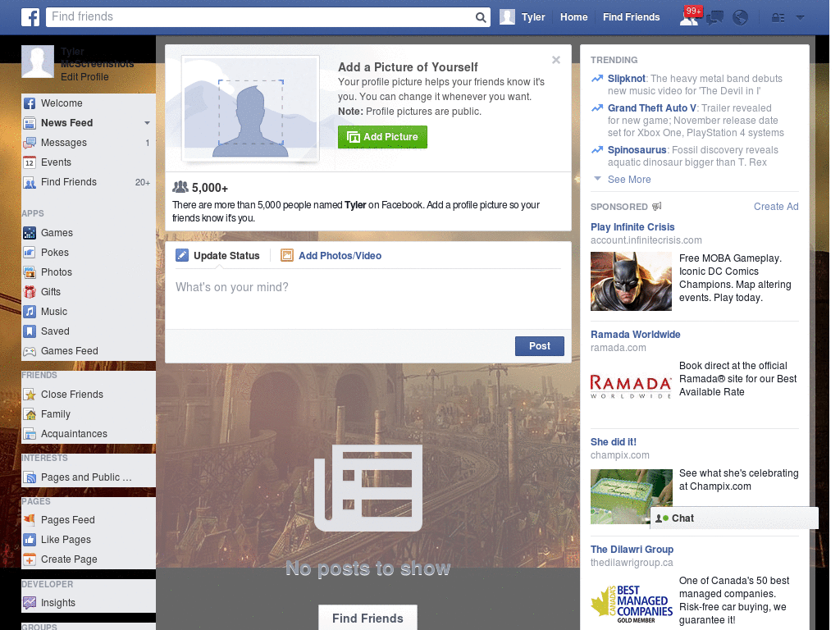Open Tyler profile in top bar
The height and width of the screenshot is (630, 840).
523,17
